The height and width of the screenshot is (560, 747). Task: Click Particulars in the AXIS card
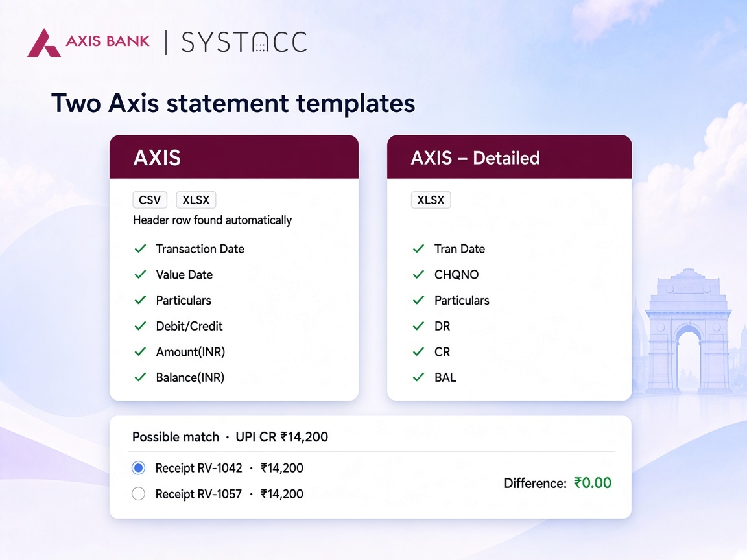coord(184,301)
